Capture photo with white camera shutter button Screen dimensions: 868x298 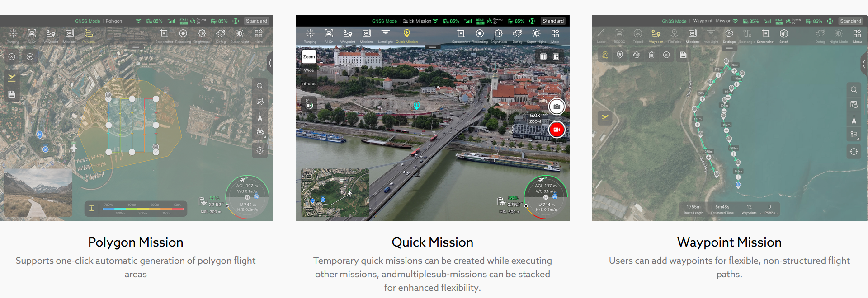pos(557,107)
